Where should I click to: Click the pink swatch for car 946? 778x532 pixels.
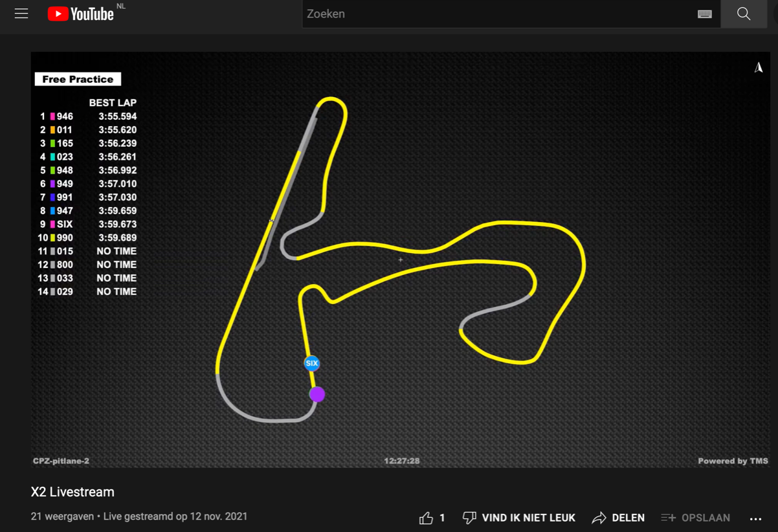(x=52, y=116)
